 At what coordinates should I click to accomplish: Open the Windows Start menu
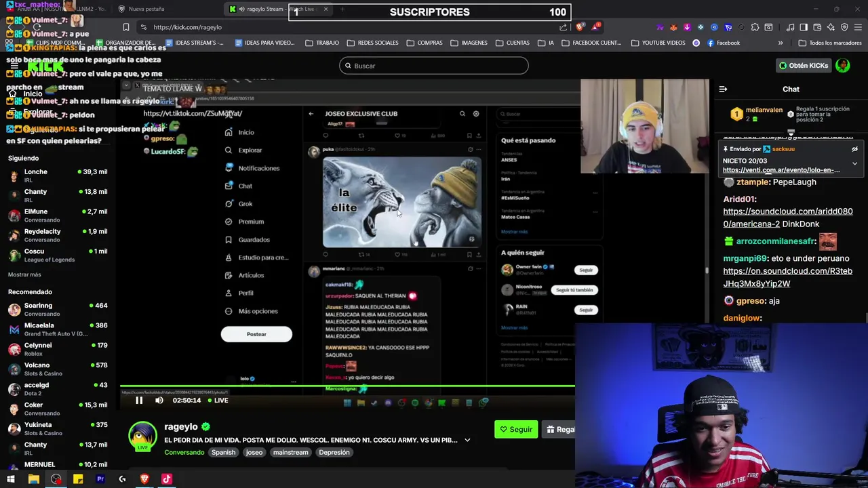(x=11, y=479)
